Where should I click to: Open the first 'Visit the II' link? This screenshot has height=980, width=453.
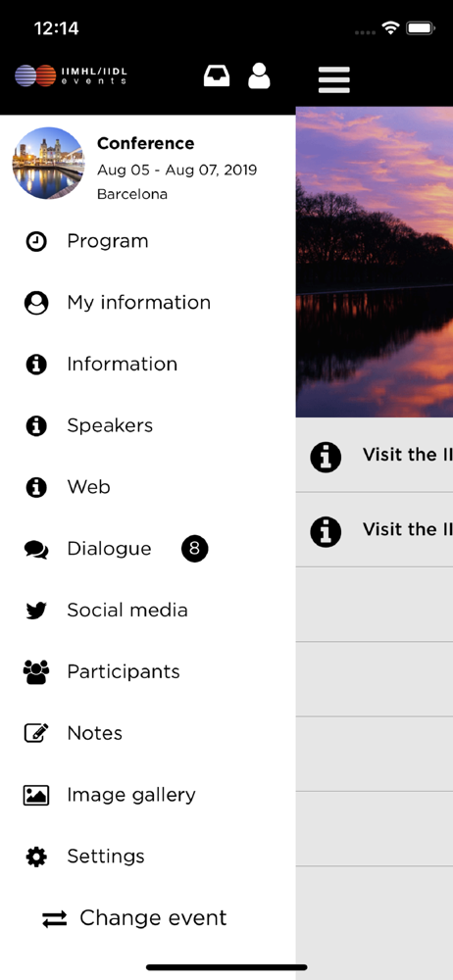(x=375, y=455)
